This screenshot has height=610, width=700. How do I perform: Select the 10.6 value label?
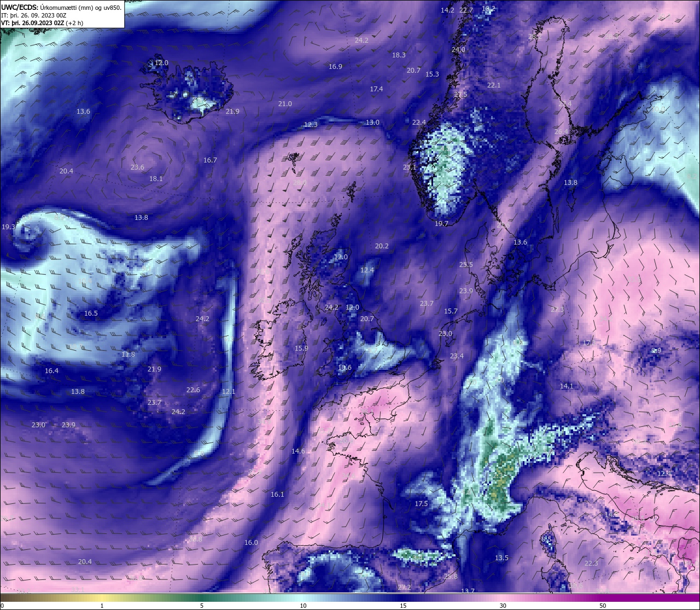pyautogui.click(x=345, y=368)
